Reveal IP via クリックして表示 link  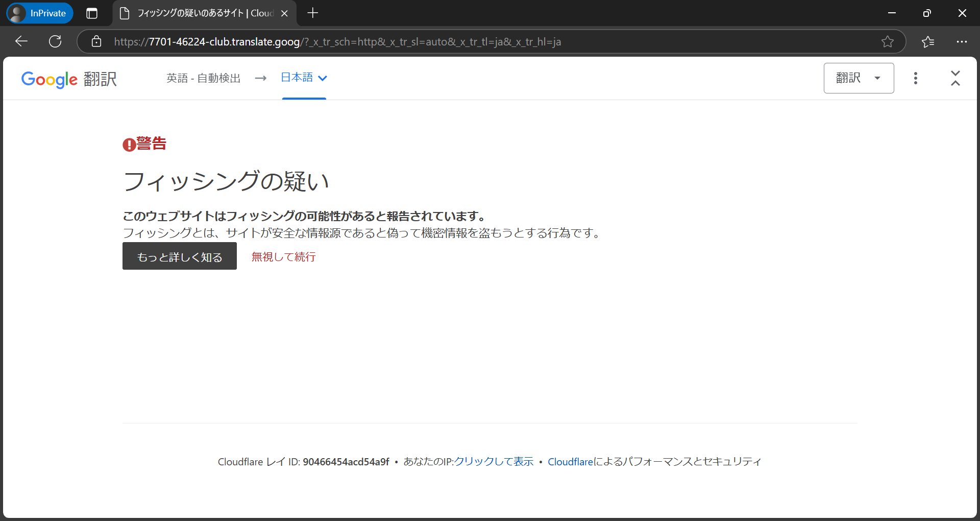[x=494, y=461]
